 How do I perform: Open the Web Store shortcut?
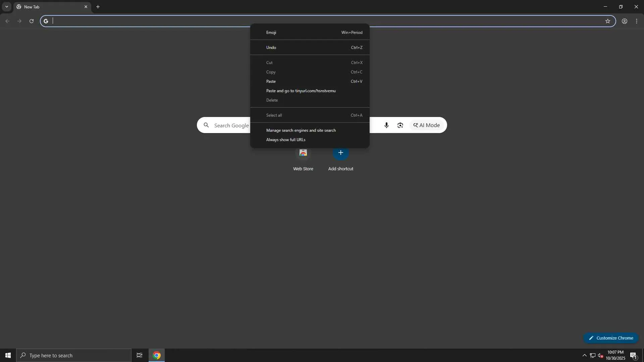(x=303, y=154)
